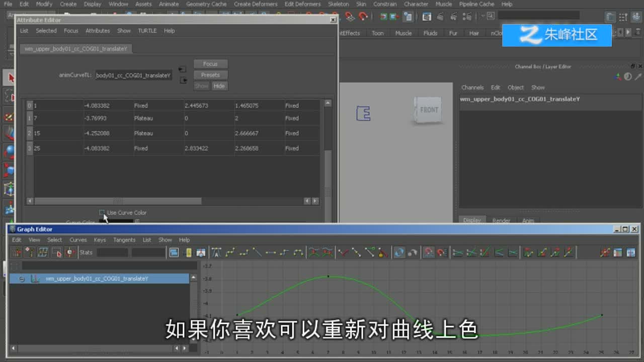Click Load Graph Editor From Selection icon

[x=413, y=252]
